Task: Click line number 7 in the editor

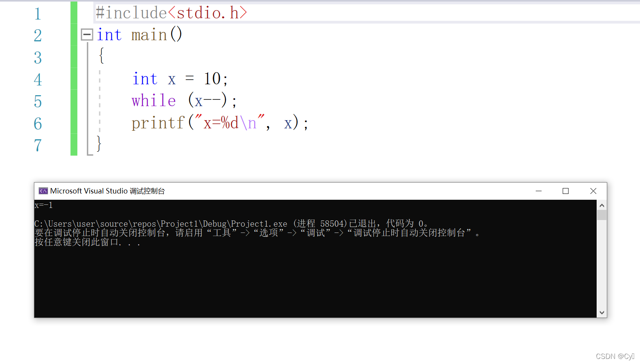Action: [x=37, y=146]
